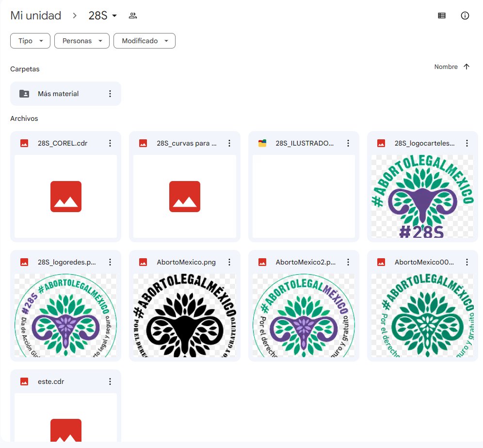Click the este.cdr file name
The width and height of the screenshot is (483, 448).
pos(51,382)
